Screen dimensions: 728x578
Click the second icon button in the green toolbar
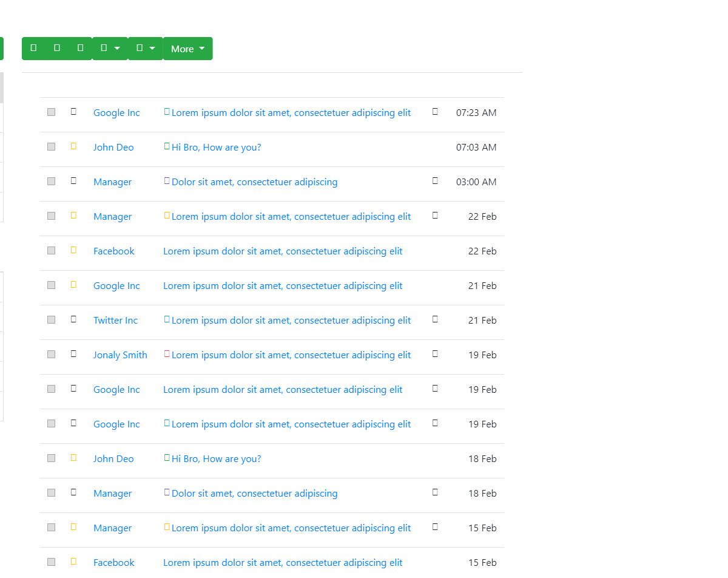(x=57, y=49)
